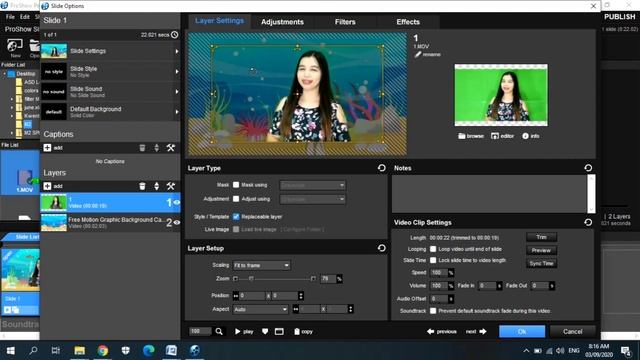
Task: Add a new layer with plus icon
Action: click(x=47, y=186)
